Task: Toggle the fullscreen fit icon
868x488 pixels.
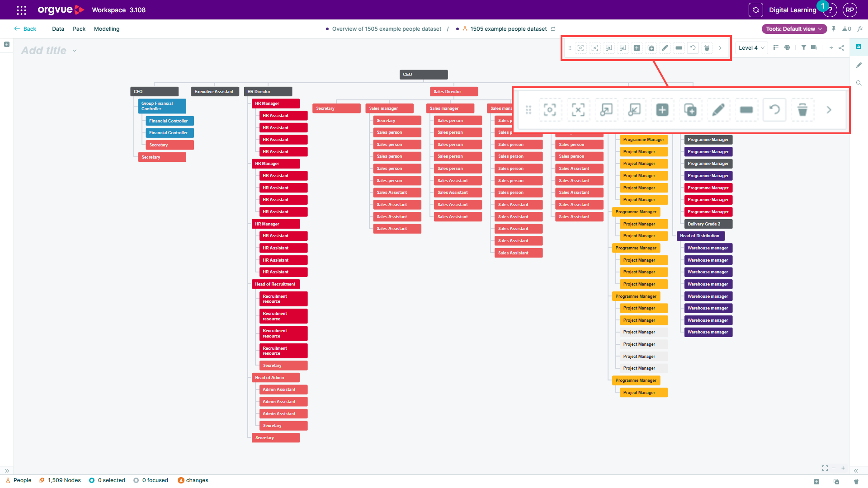Action: point(825,468)
